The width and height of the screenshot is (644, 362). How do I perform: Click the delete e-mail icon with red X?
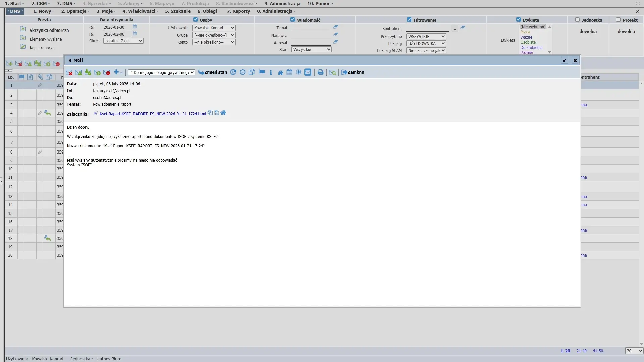[69, 72]
